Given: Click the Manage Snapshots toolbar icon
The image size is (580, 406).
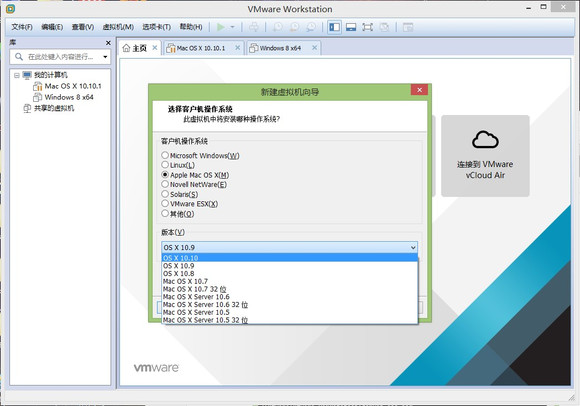Looking at the screenshot, I should click(x=311, y=27).
